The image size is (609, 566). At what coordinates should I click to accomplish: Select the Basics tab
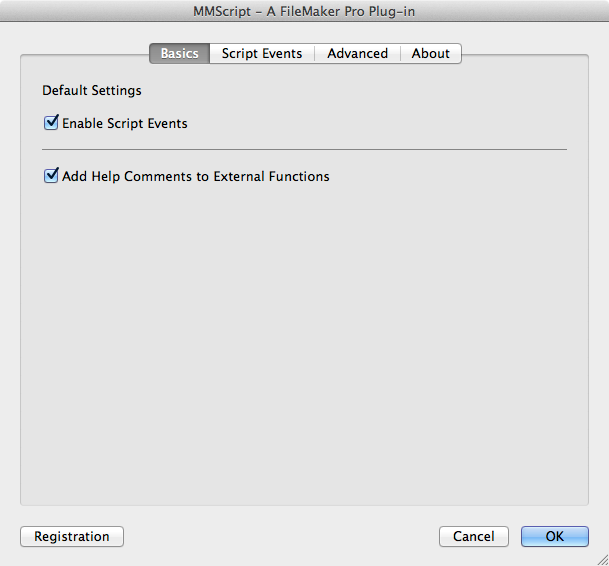pyautogui.click(x=179, y=53)
